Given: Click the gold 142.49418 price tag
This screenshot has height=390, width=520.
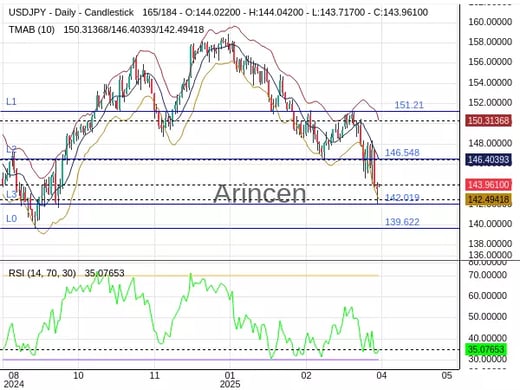Looking at the screenshot, I should click(x=489, y=200).
